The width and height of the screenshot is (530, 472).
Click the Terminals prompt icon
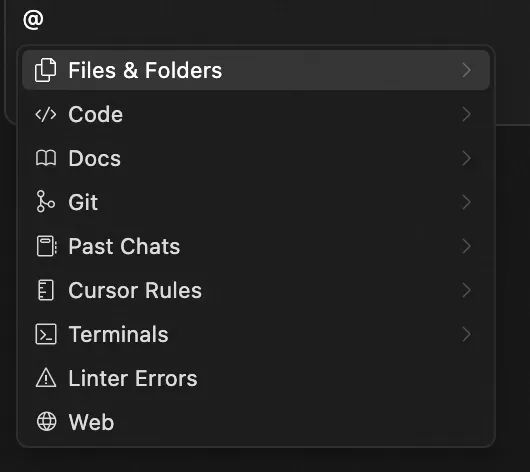click(x=46, y=334)
